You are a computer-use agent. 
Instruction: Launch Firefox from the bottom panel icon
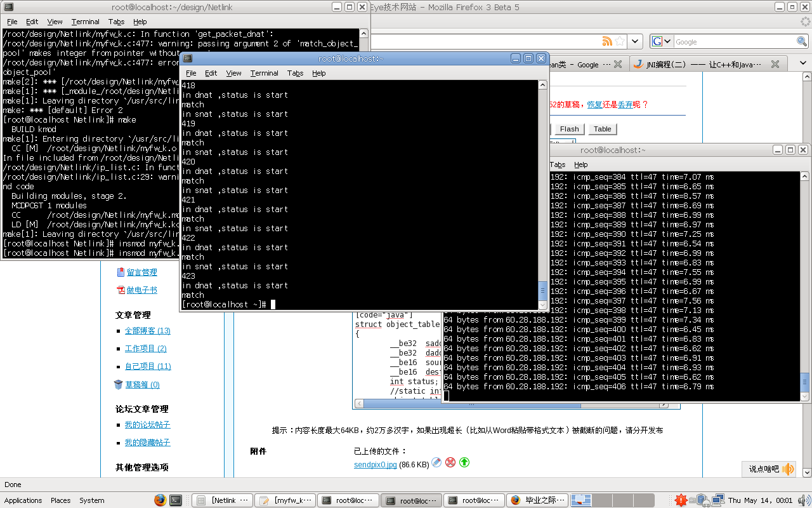point(160,500)
